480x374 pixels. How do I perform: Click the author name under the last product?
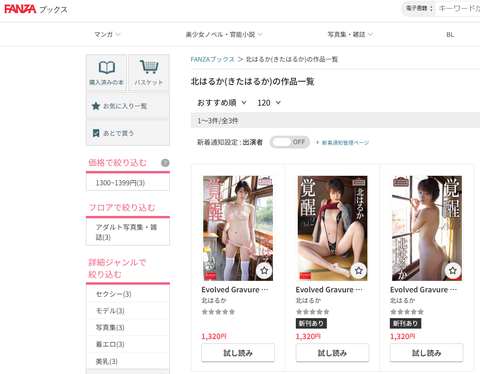403,300
